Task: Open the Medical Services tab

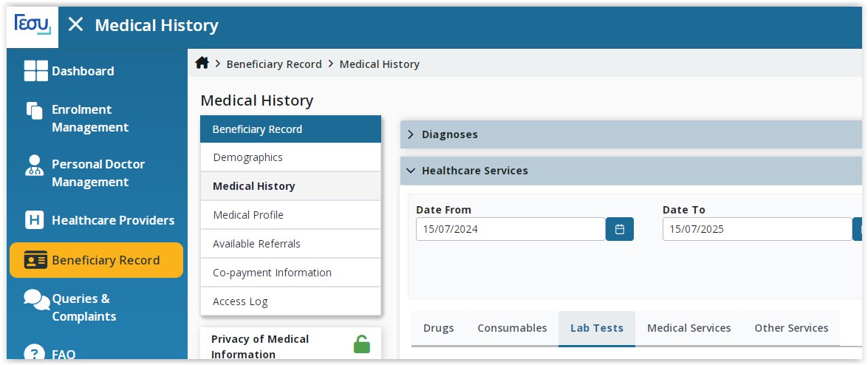Action: [688, 328]
